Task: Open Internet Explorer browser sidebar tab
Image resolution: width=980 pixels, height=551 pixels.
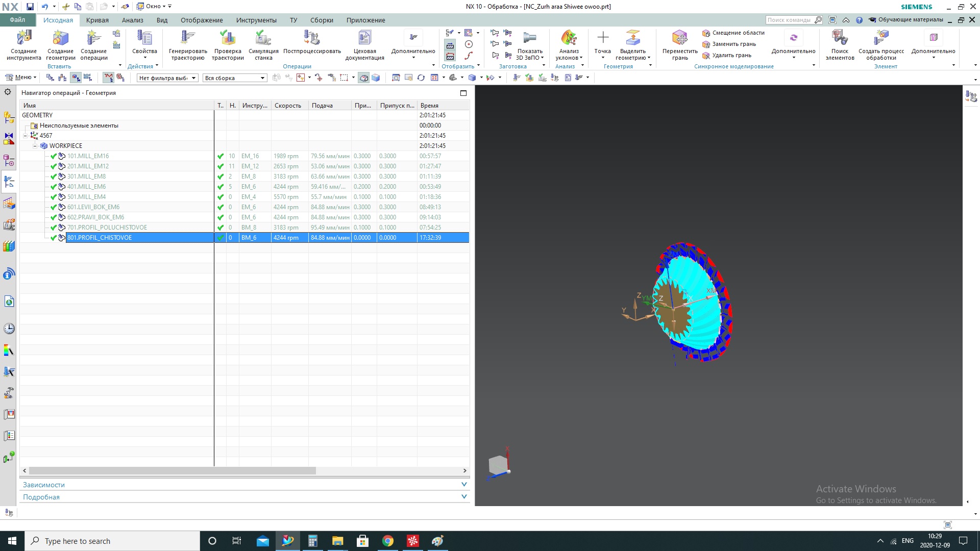Action: (x=9, y=302)
